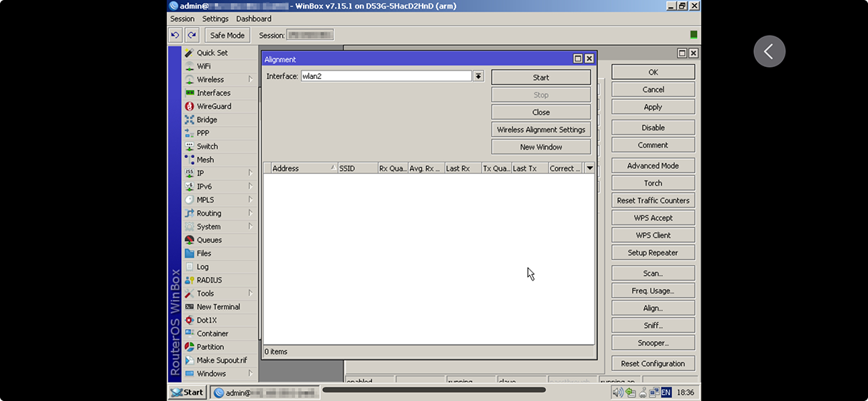This screenshot has height=401, width=868.
Task: Click Cancel in the interface dialog
Action: [x=653, y=90]
